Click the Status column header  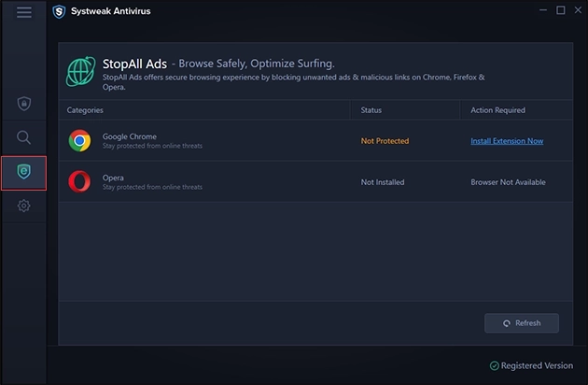(x=371, y=110)
